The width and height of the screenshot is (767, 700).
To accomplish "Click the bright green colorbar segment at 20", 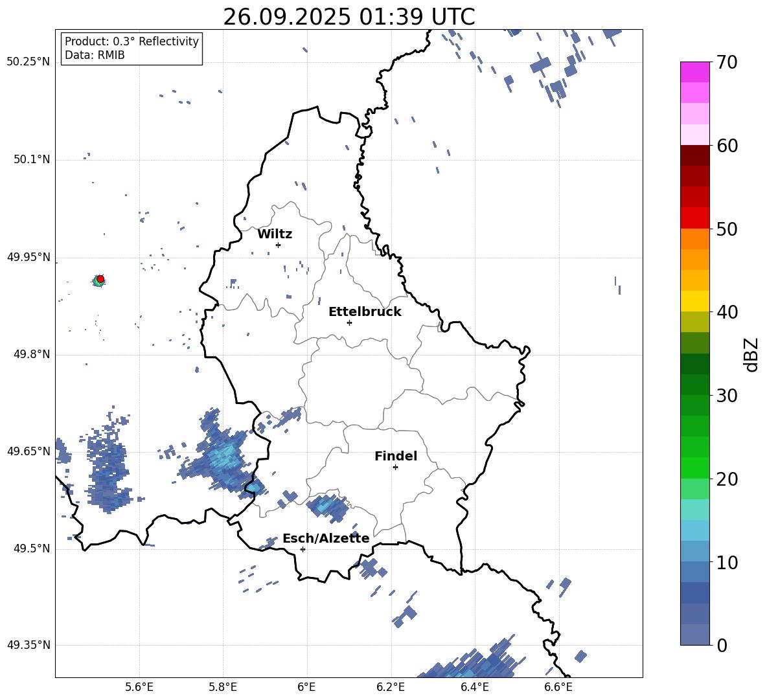I will click(694, 468).
